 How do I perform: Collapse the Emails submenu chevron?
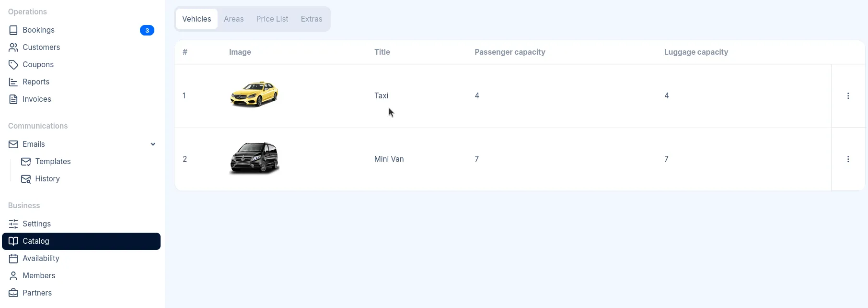153,144
